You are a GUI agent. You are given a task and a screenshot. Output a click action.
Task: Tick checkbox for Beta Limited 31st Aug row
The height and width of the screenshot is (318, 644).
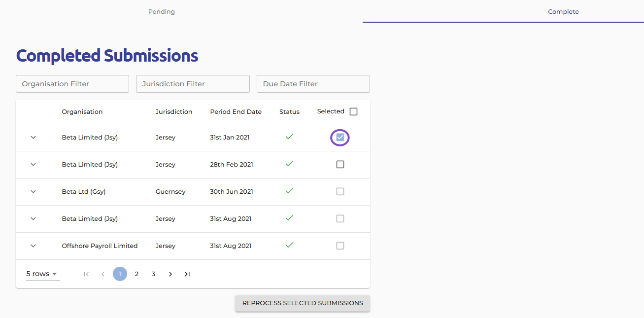tap(340, 219)
